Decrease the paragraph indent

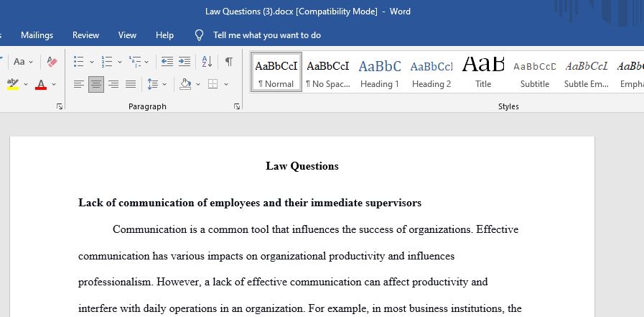click(167, 62)
